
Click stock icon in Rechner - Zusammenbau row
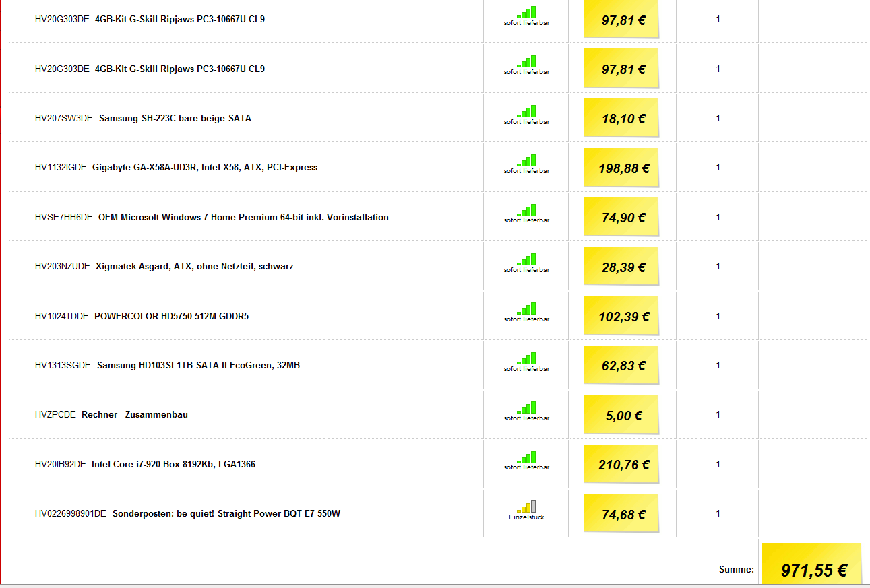click(x=527, y=407)
